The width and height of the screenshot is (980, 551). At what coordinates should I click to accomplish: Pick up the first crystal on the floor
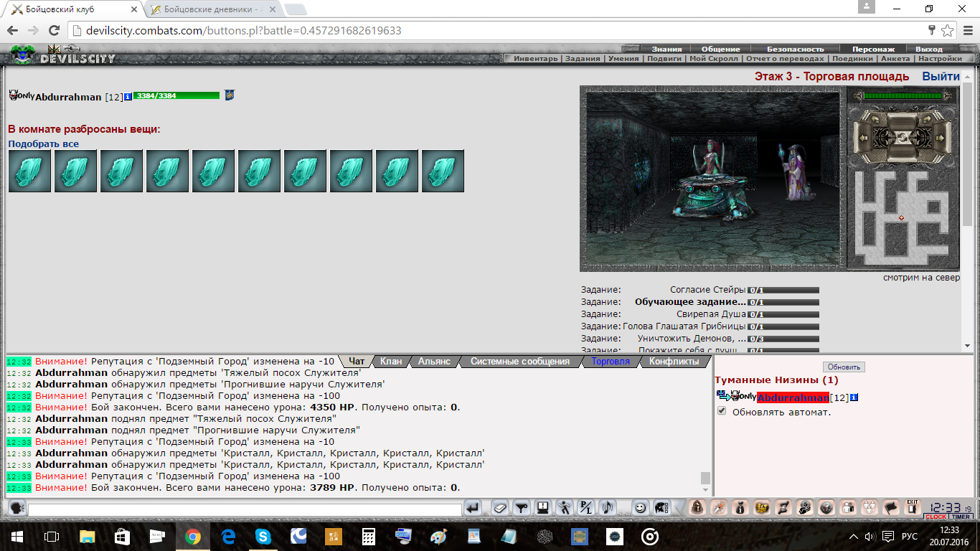click(29, 171)
